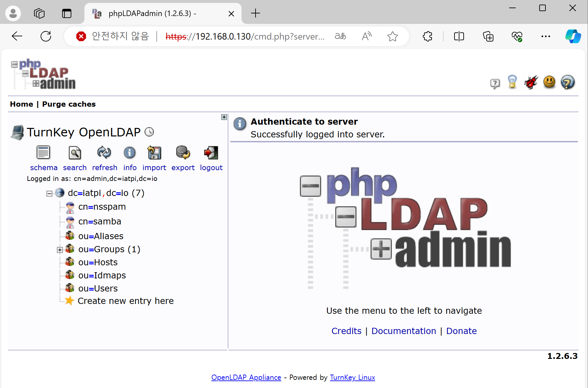Image resolution: width=588 pixels, height=388 pixels.
Task: Click the refresh tree icon
Action: click(x=104, y=152)
